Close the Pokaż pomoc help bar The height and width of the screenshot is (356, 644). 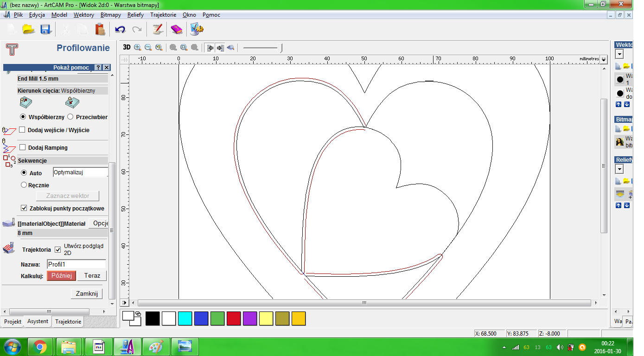(107, 68)
